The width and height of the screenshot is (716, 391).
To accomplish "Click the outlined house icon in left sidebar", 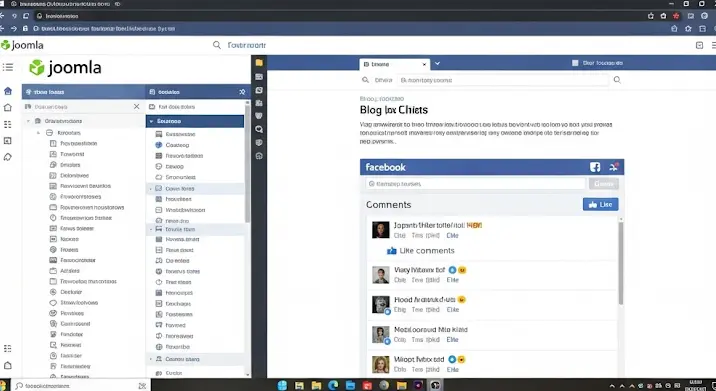I will 8,107.
